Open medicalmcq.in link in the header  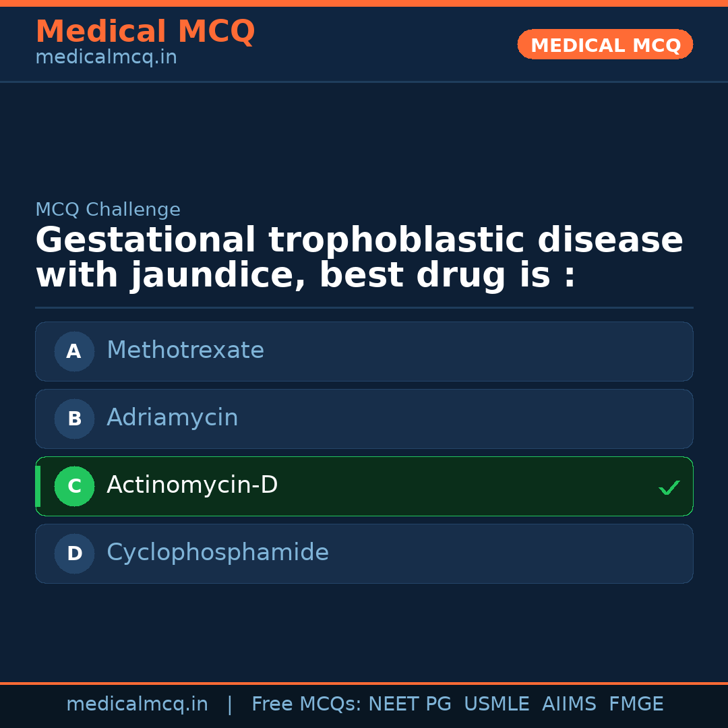tap(106, 58)
